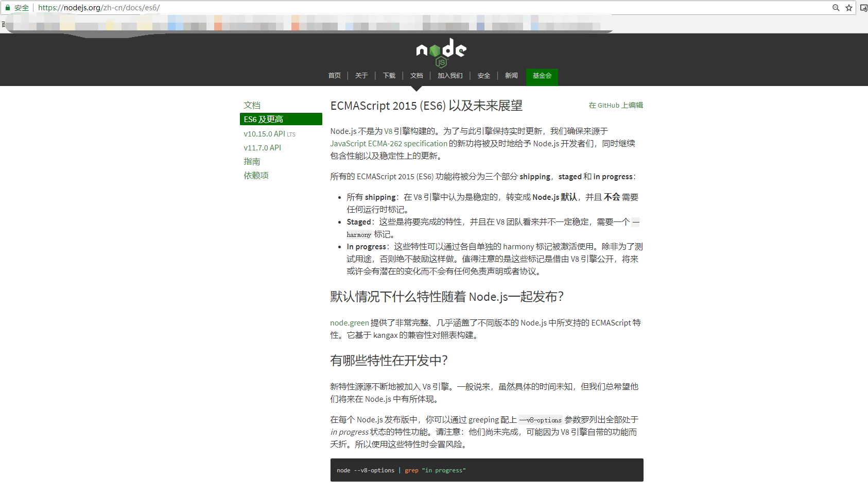This screenshot has height=495, width=868.
Task: Open the node.green link
Action: click(350, 323)
